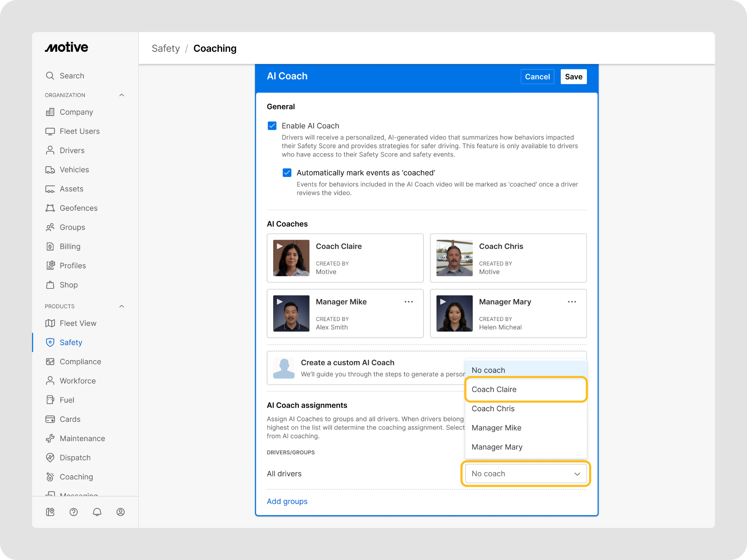The image size is (747, 560).
Task: Toggle Automatically mark events as coached checkbox
Action: (x=287, y=172)
